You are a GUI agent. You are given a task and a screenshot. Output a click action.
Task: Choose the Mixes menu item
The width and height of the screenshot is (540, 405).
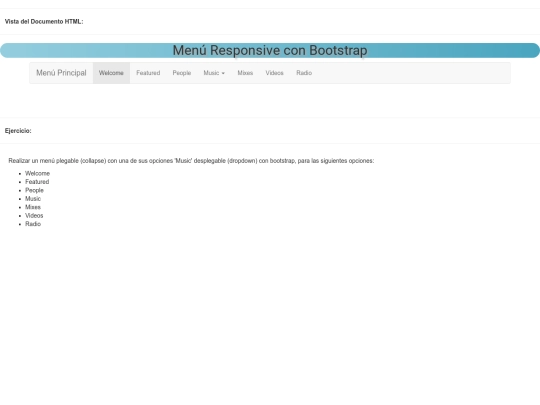(x=245, y=73)
